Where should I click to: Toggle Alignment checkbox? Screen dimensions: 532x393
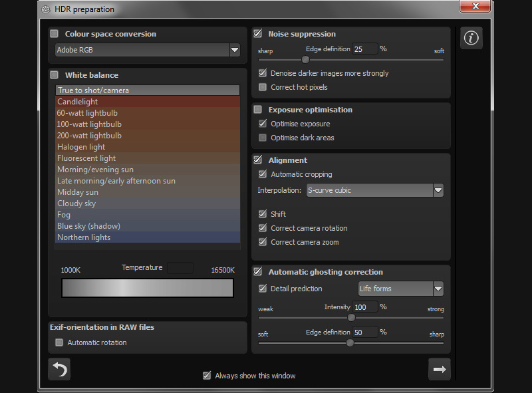[x=258, y=160]
